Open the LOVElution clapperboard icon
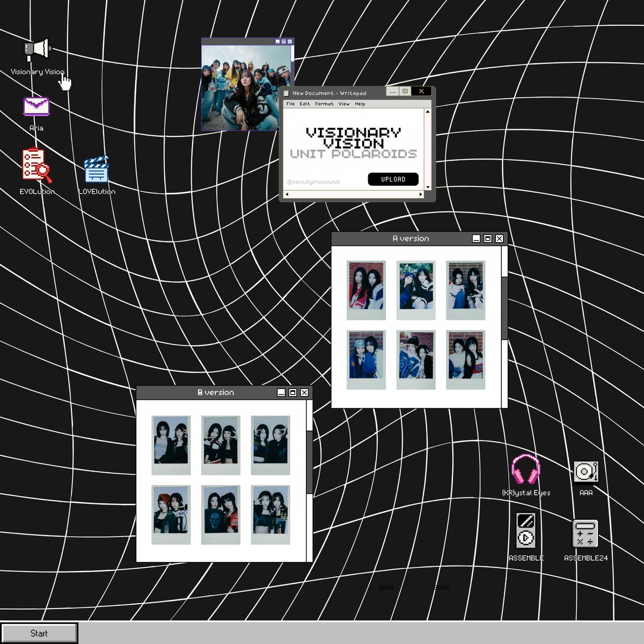The height and width of the screenshot is (644, 644). point(97,170)
